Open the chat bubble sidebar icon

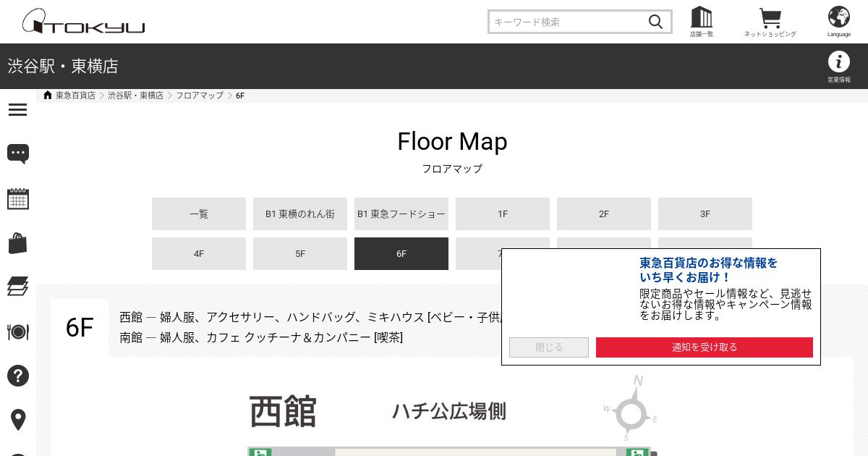[x=17, y=153]
